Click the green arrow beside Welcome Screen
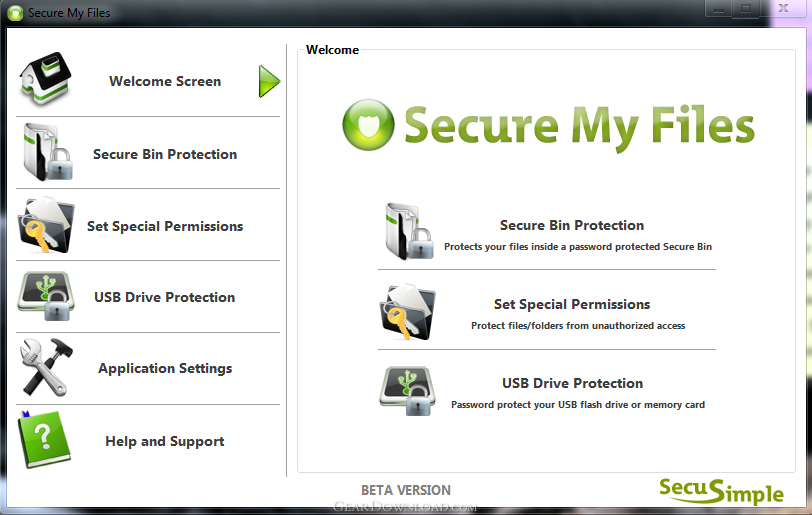 click(x=269, y=81)
